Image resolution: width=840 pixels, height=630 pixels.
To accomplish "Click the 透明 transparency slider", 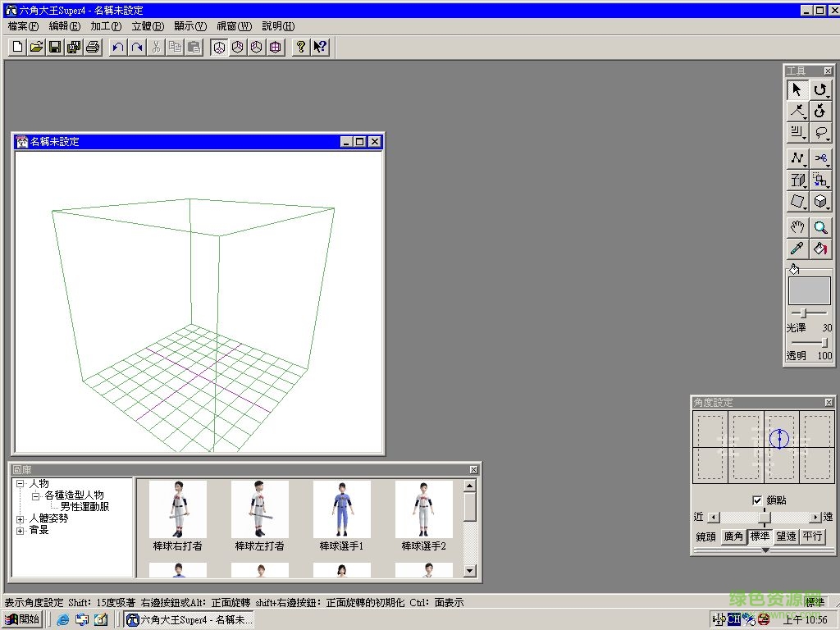I will (x=810, y=343).
